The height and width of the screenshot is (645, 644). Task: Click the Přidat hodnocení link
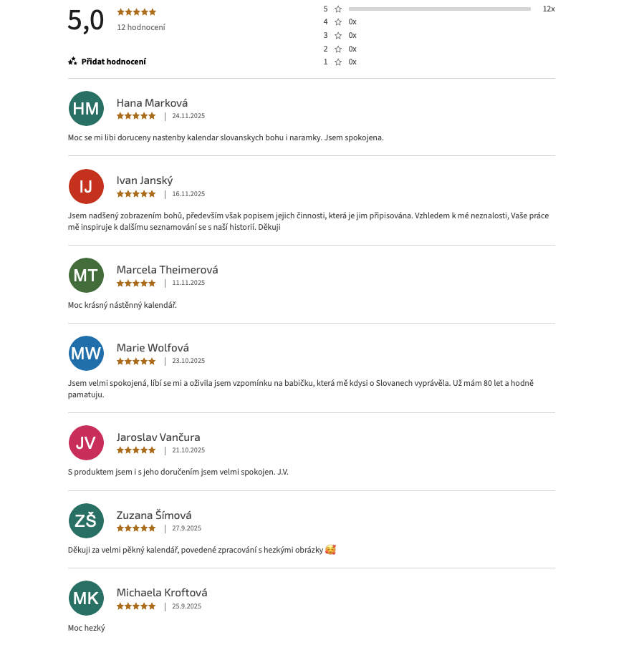[x=113, y=62]
